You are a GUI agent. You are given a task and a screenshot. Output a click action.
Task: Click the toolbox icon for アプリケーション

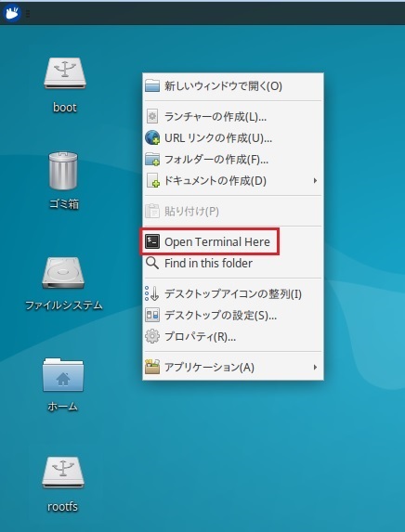click(152, 367)
